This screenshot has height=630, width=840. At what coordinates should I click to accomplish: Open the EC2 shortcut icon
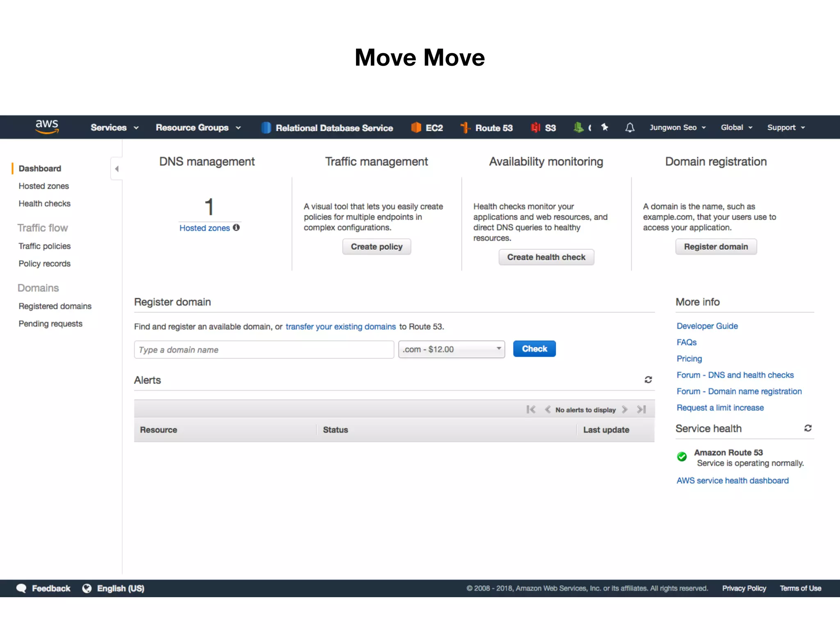coord(416,128)
